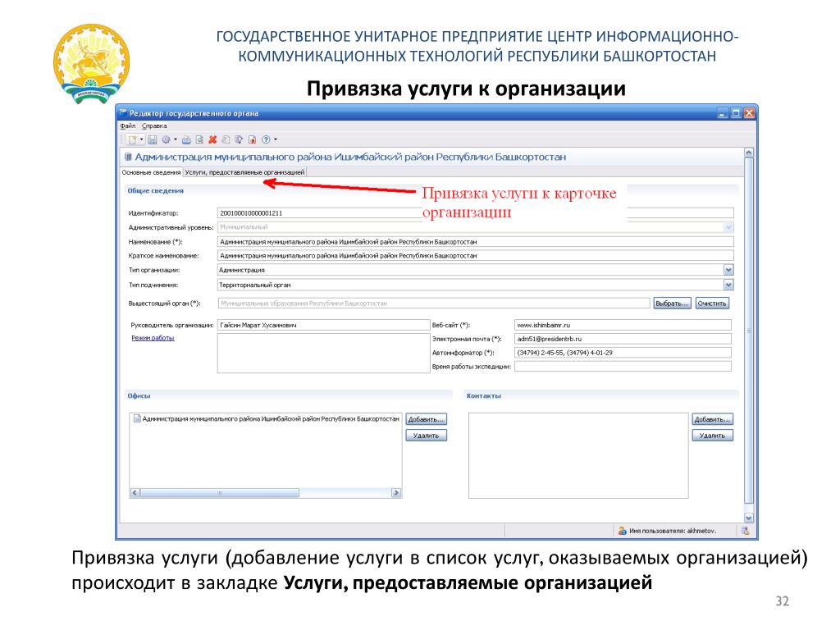This screenshot has height=630, width=840.
Task: Click the Наименование (*) input field
Action: click(x=475, y=242)
